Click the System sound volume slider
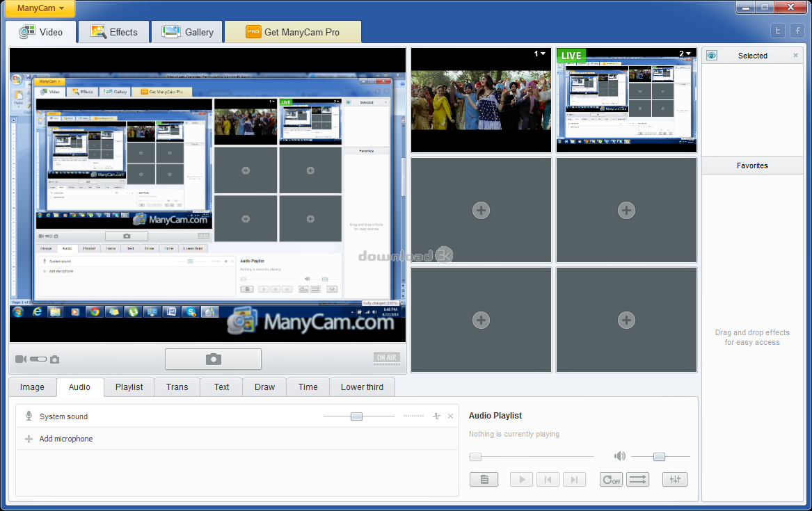The width and height of the screenshot is (812, 511). point(356,416)
